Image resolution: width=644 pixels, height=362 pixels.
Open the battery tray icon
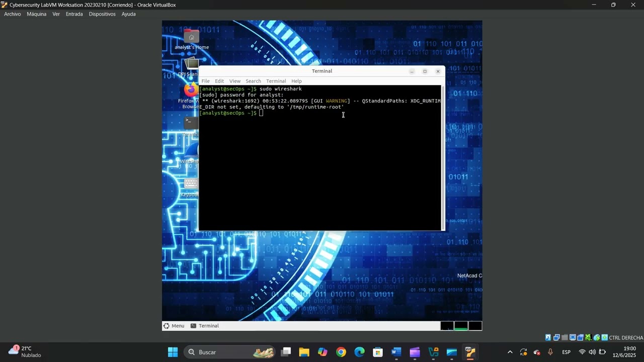click(602, 352)
